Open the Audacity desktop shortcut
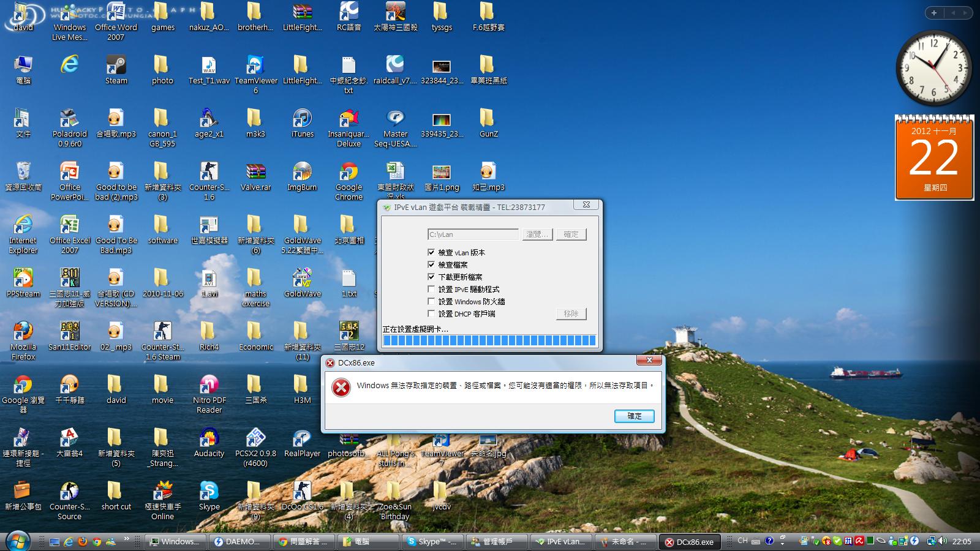The width and height of the screenshot is (980, 551). 209,438
